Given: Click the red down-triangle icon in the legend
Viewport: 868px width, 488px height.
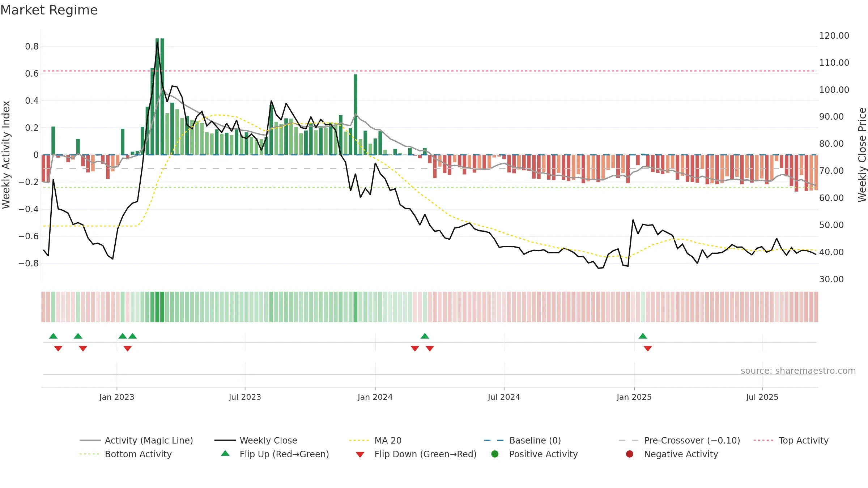Looking at the screenshot, I should point(360,455).
